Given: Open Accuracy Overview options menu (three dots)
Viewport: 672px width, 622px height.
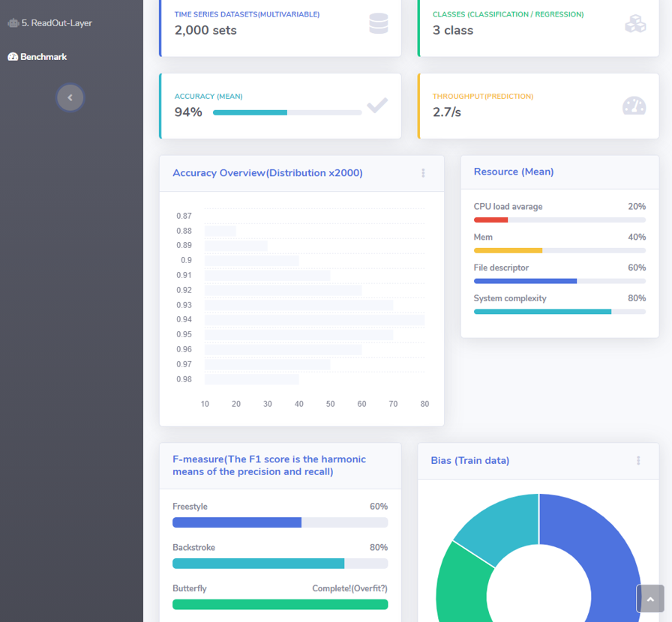Looking at the screenshot, I should pos(423,173).
